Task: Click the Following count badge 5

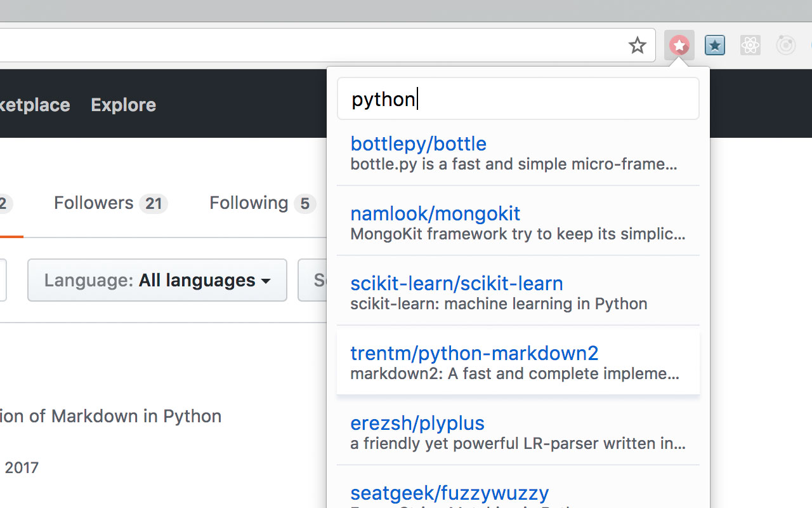Action: click(x=305, y=204)
